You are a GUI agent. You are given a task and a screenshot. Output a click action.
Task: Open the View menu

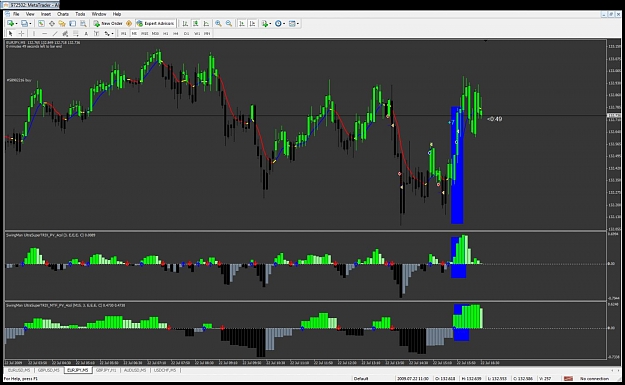click(x=30, y=14)
